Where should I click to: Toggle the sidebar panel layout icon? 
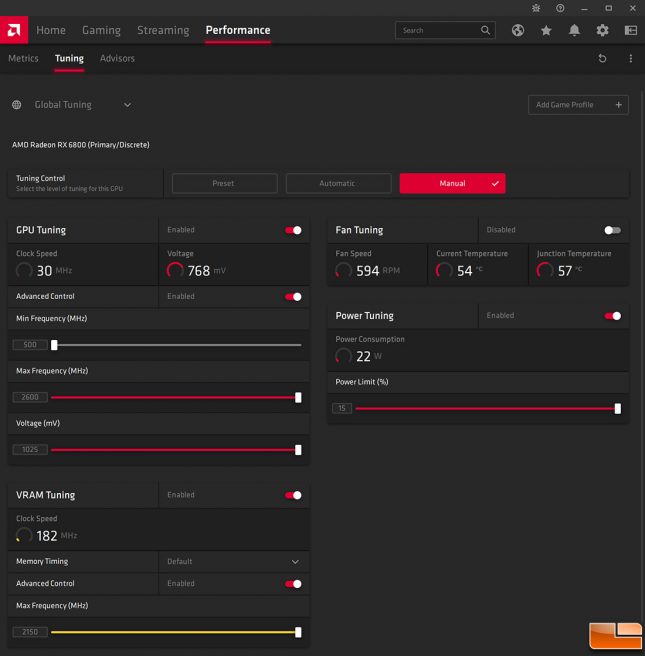631,30
